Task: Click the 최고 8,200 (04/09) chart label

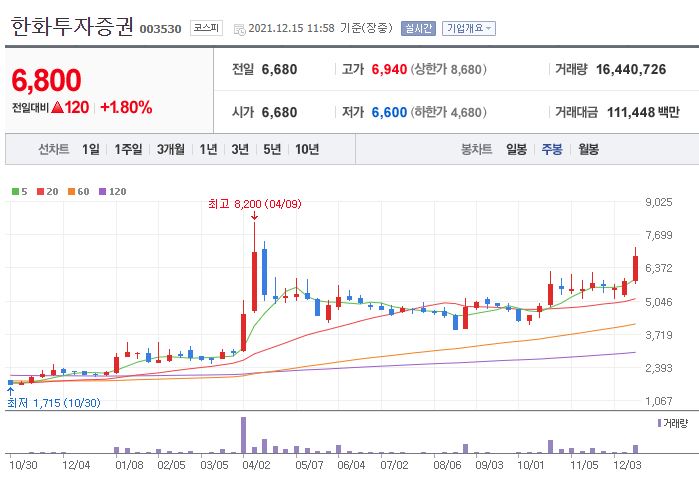Action: tap(255, 204)
